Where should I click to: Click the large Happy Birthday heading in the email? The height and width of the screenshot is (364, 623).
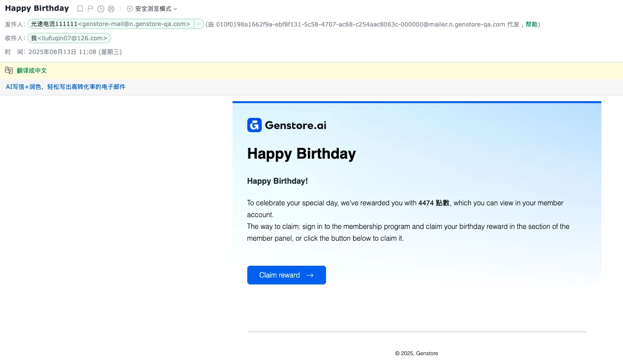coord(301,154)
